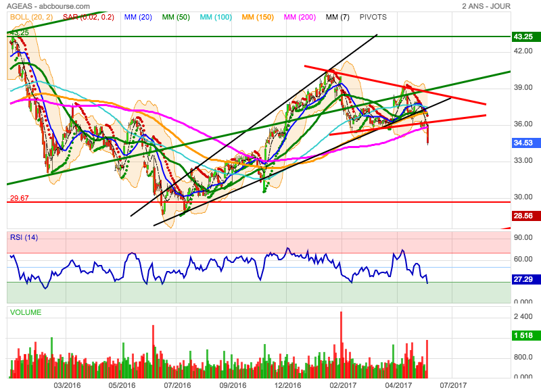
Task: Select the MM (100) moving average label
Action: click(216, 17)
